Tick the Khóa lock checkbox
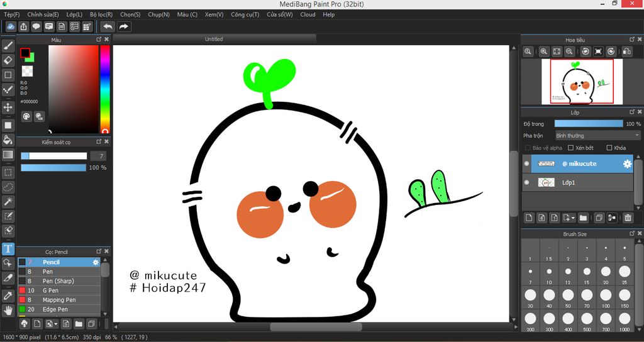This screenshot has width=644, height=342. point(609,148)
